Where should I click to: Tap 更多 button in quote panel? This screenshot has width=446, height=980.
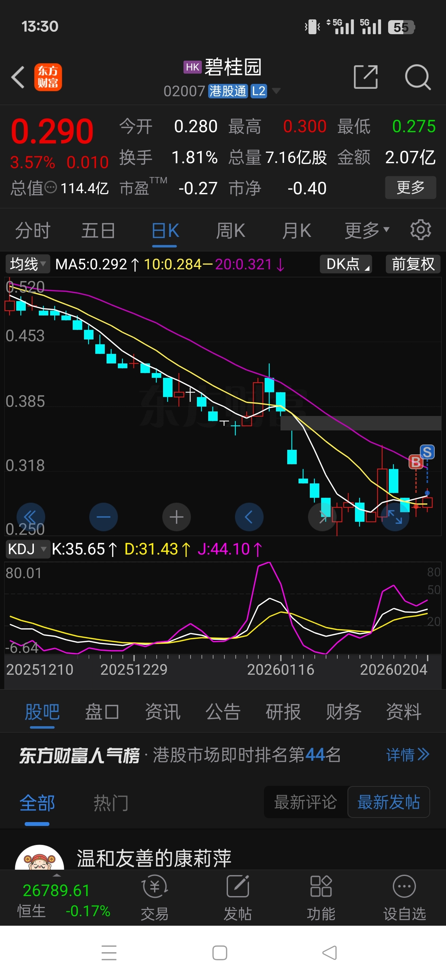click(x=411, y=187)
